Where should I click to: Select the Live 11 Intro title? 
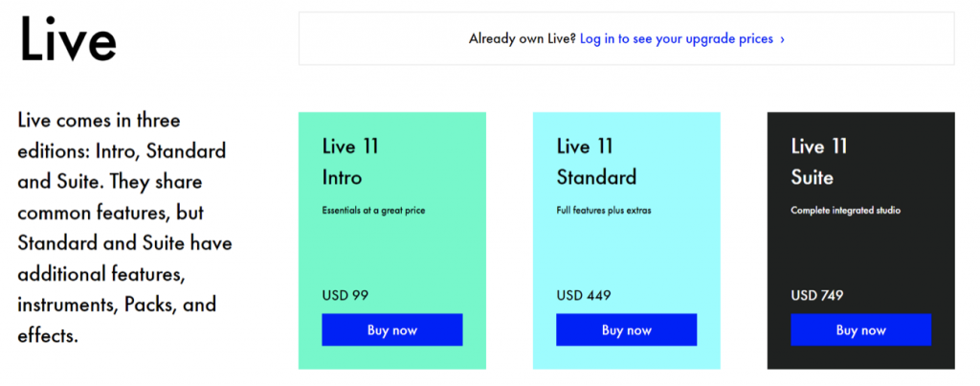[350, 162]
